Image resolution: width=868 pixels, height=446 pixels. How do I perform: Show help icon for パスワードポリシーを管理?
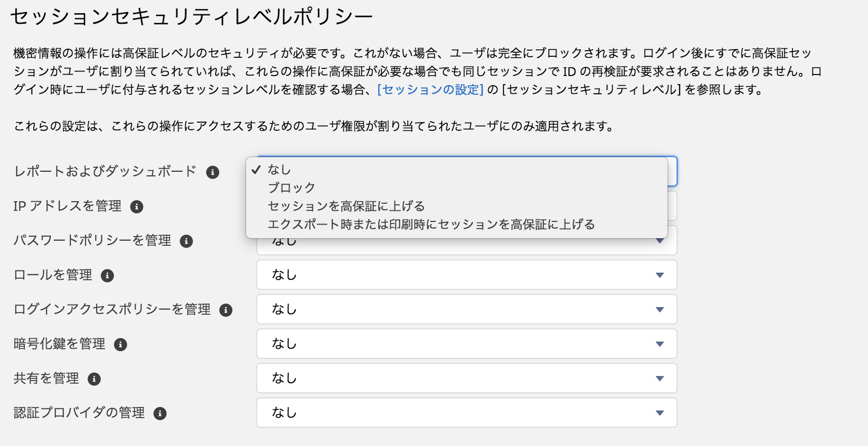[x=186, y=241]
